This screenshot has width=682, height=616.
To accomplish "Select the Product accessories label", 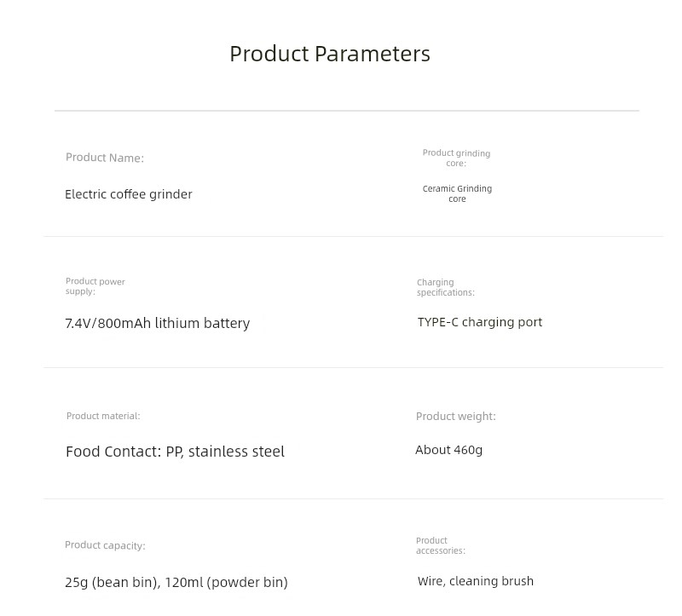I will (x=441, y=545).
